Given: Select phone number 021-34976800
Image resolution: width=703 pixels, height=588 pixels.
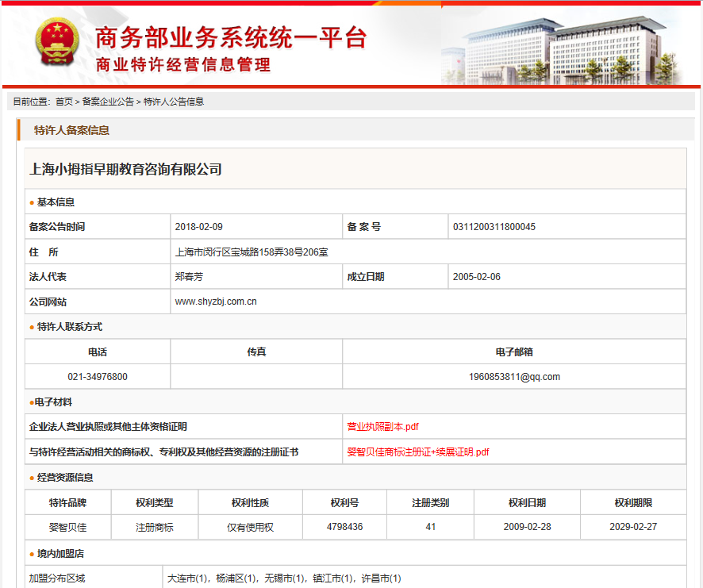Looking at the screenshot, I should click(x=98, y=377).
